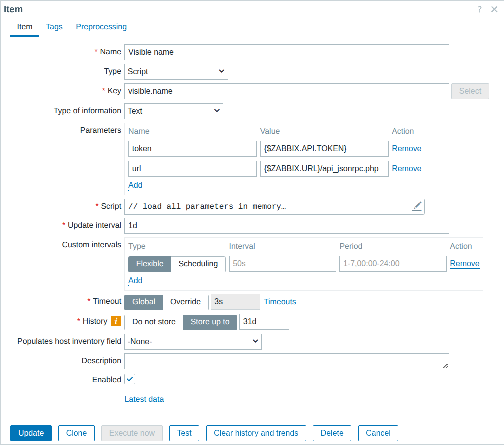Screen dimensions: 504x445
Task: Switch Timeout to Override
Action: 186,302
